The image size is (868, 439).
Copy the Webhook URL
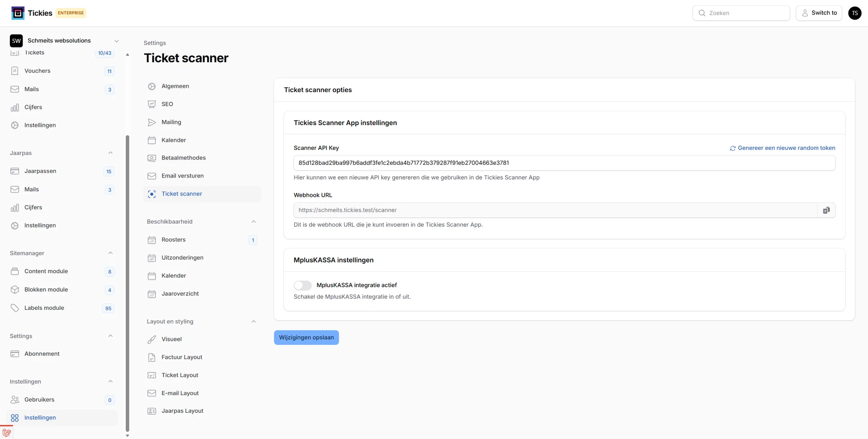coord(827,210)
